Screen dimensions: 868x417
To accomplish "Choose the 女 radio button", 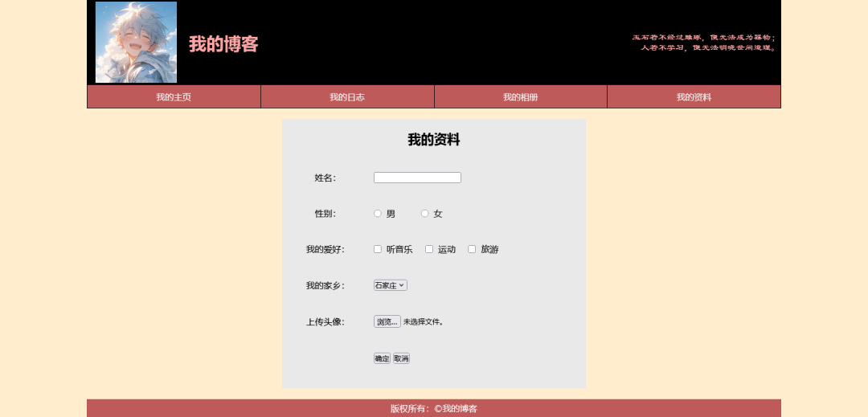I will tap(425, 214).
